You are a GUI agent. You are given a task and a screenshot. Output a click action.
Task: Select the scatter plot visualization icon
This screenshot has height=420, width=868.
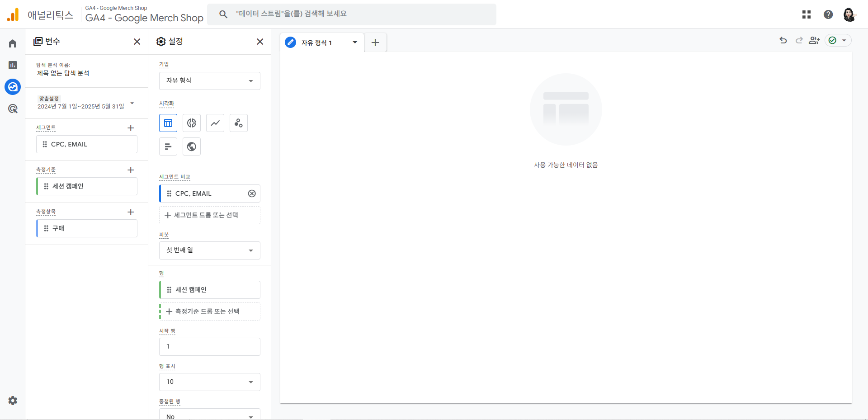click(x=239, y=123)
